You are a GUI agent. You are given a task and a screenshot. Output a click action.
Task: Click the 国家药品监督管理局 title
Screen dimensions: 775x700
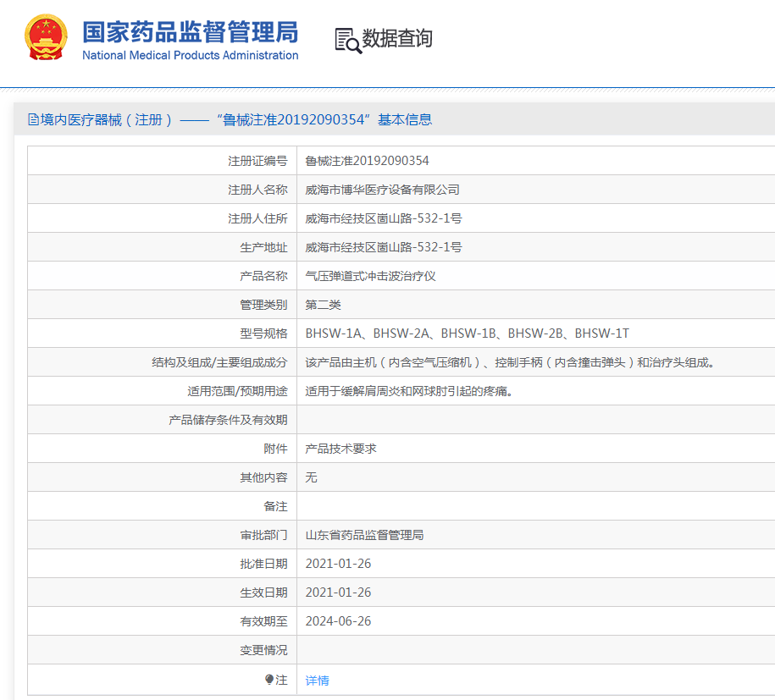(191, 32)
